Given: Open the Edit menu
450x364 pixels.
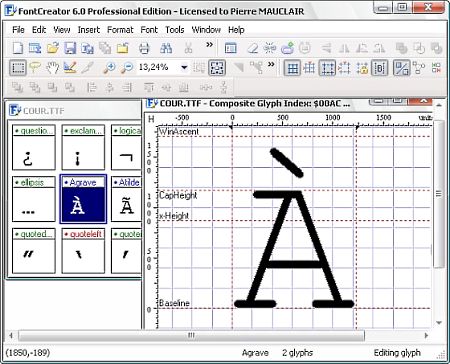Looking at the screenshot, I should pyautogui.click(x=39, y=30).
